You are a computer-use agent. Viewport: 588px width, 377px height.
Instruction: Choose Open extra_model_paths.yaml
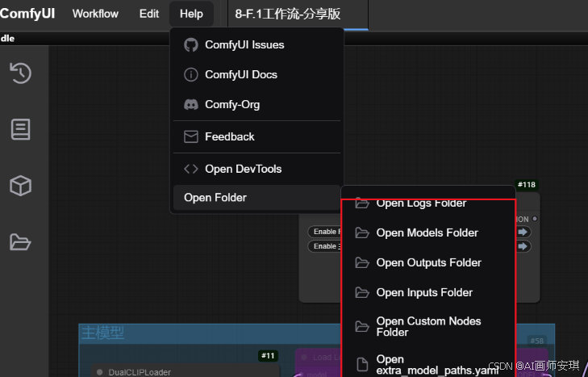428,365
